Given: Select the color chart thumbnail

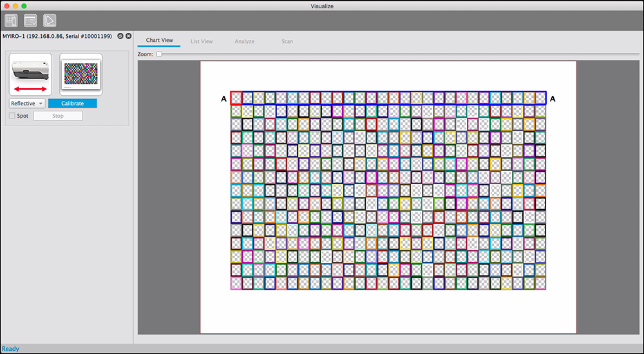Looking at the screenshot, I should (81, 74).
